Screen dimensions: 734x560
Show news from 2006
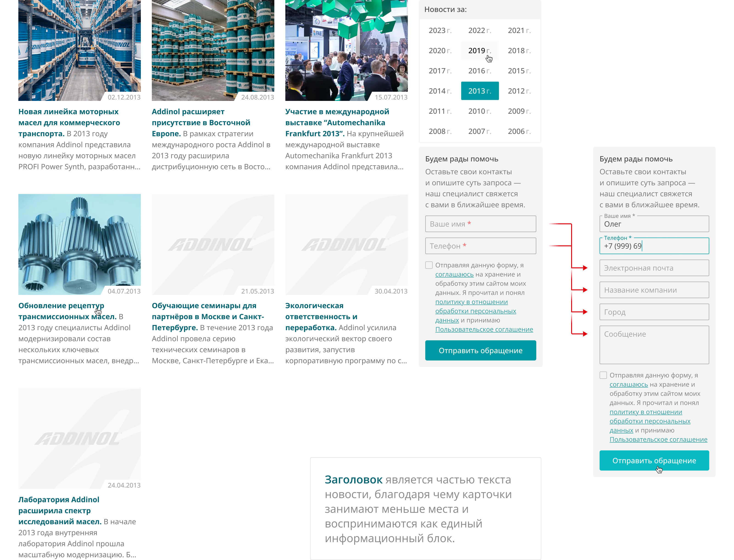click(519, 131)
